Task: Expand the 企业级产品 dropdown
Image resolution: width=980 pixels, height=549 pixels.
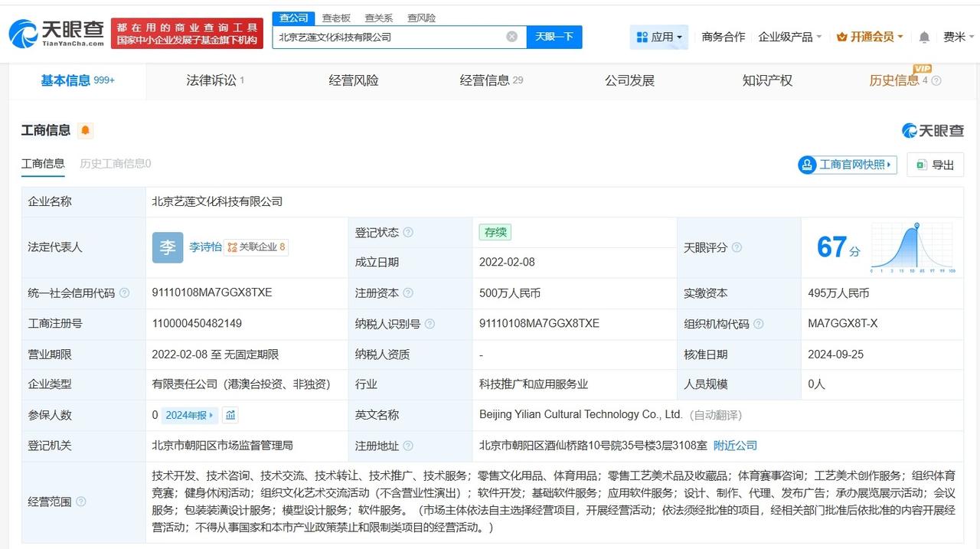Action: point(789,37)
